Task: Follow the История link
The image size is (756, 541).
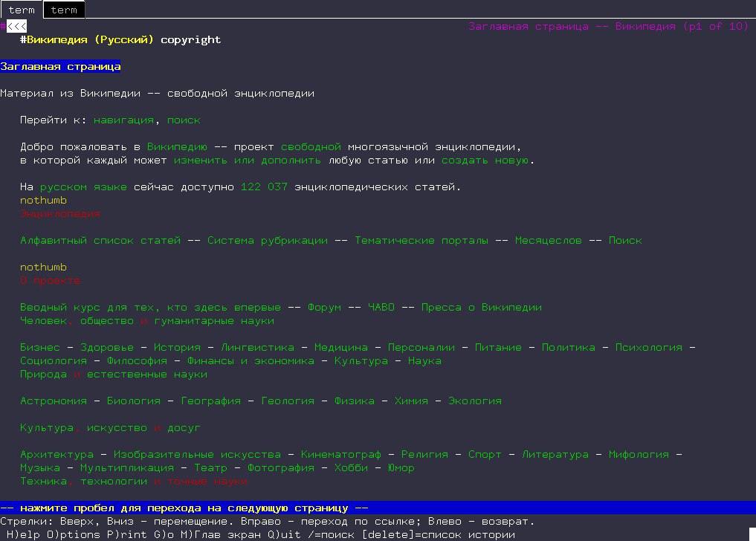Action: pos(177,347)
